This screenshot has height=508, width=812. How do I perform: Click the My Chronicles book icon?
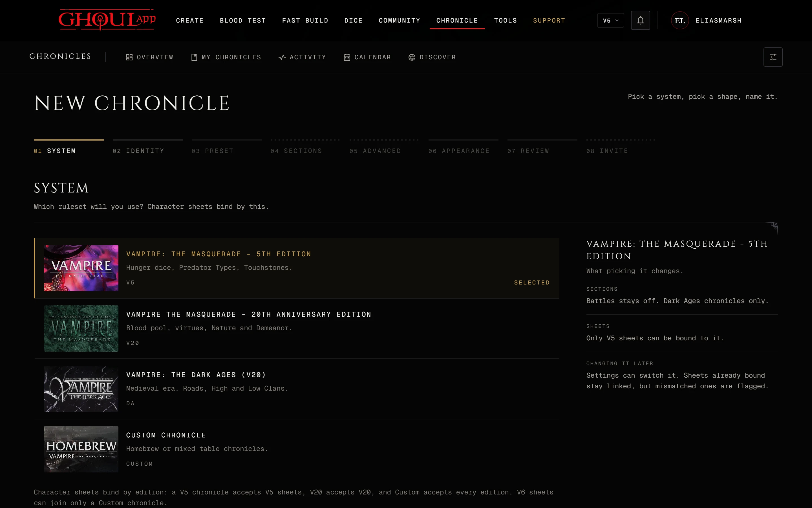194,58
